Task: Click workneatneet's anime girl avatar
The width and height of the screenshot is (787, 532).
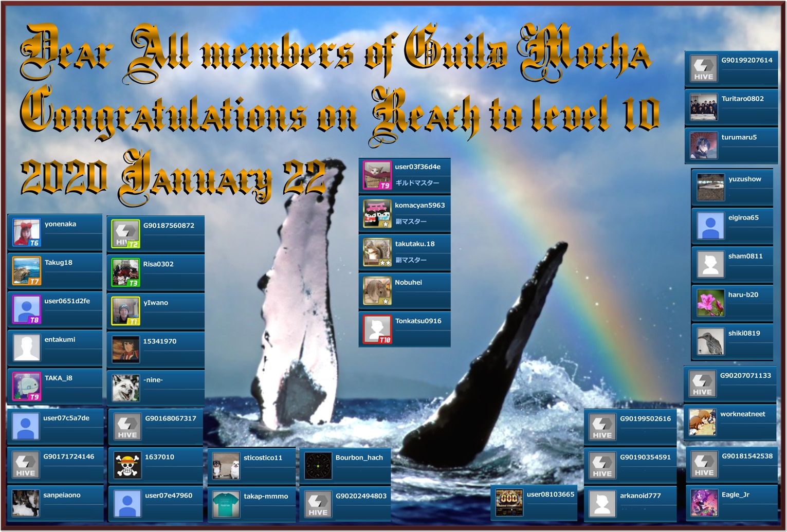Action: (702, 423)
